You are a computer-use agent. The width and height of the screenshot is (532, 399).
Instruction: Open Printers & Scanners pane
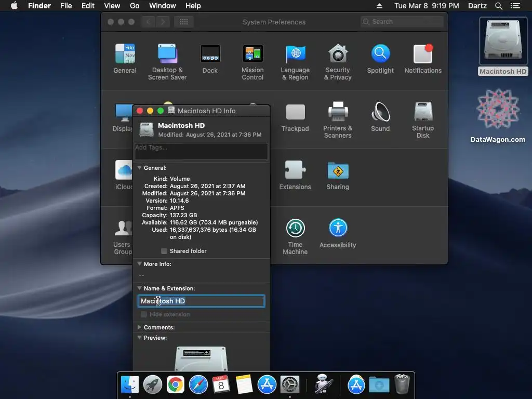coord(338,120)
